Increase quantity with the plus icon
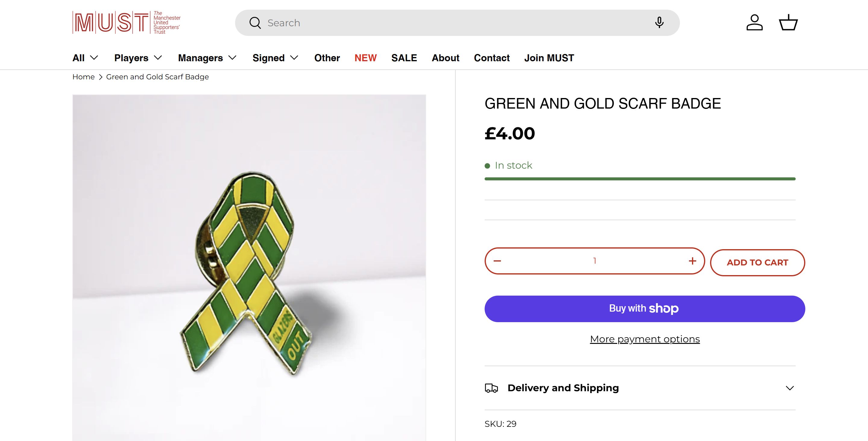Screen dimensions: 868x441 pyautogui.click(x=693, y=261)
